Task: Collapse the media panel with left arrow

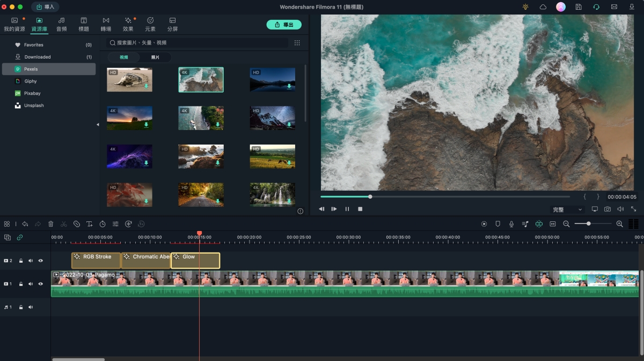Action: tap(98, 125)
